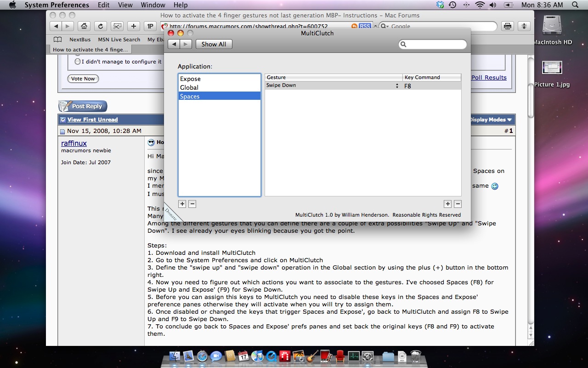Screen dimensions: 588x368
Task: Click the Dropbox menu bar icon
Action: [440, 5]
